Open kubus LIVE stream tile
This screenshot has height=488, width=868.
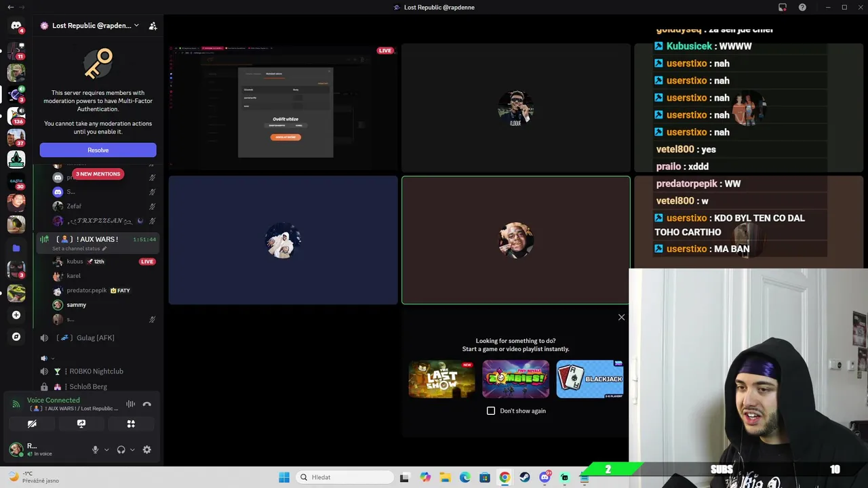click(283, 108)
